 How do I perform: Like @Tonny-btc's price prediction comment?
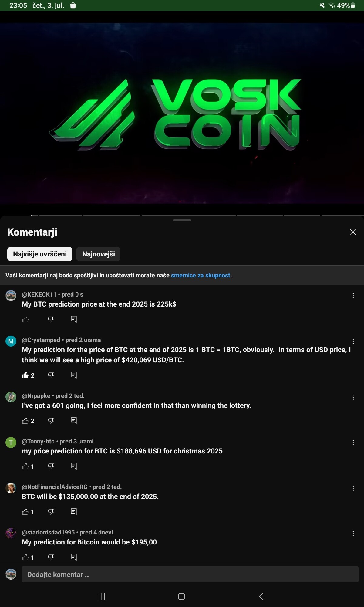coord(25,466)
